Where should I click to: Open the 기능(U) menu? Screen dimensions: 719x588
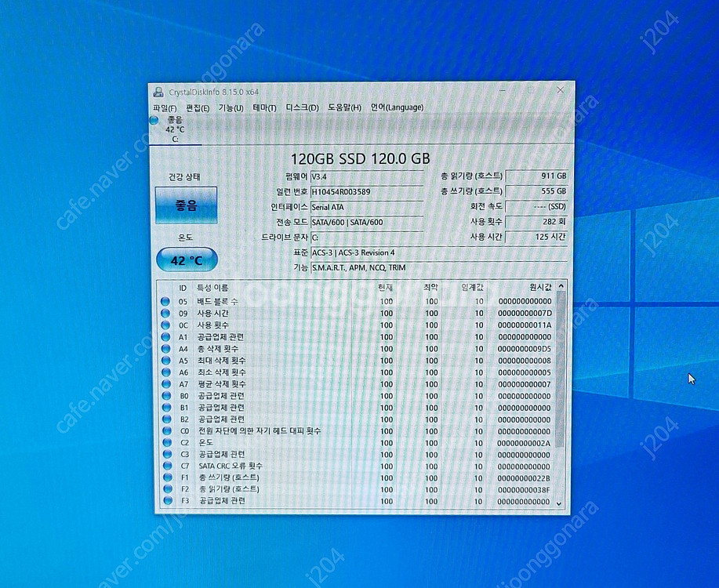click(x=231, y=108)
